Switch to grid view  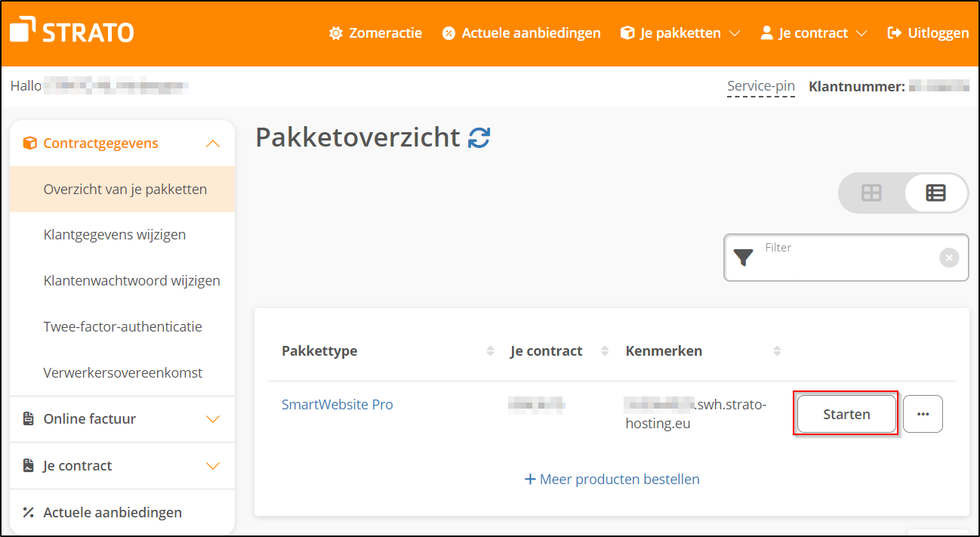point(872,193)
